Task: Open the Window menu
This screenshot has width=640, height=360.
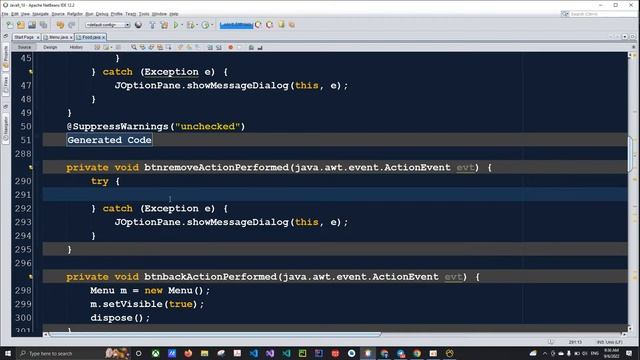Action: (159, 14)
